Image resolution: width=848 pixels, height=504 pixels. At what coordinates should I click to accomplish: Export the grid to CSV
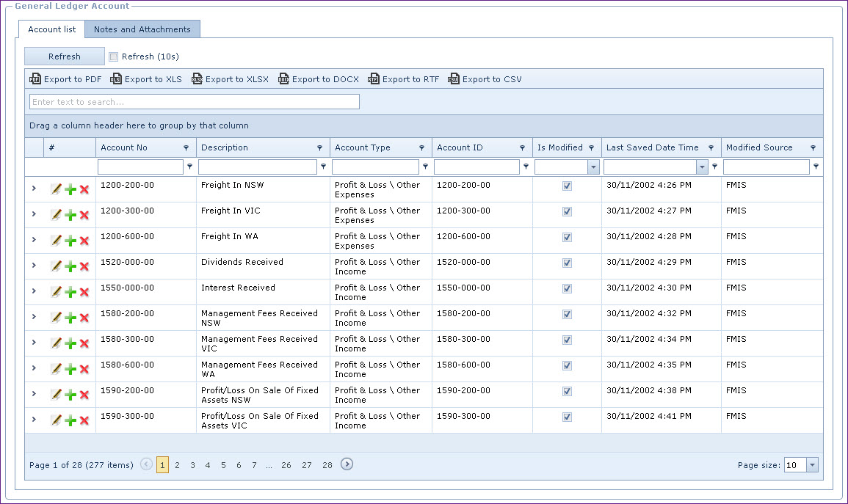point(485,79)
